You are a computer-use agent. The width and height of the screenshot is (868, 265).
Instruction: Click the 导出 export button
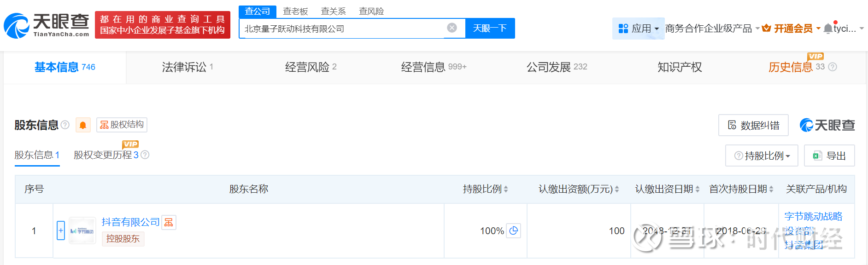(829, 156)
